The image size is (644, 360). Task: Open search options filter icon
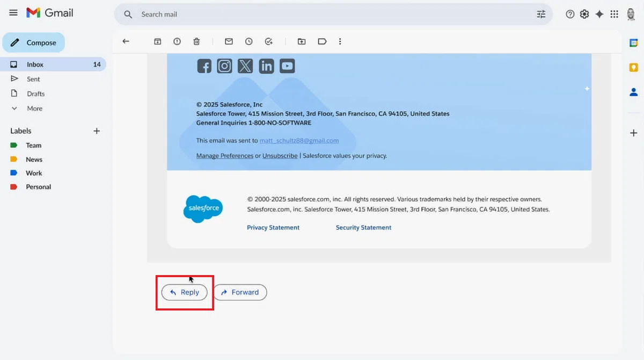(x=541, y=15)
